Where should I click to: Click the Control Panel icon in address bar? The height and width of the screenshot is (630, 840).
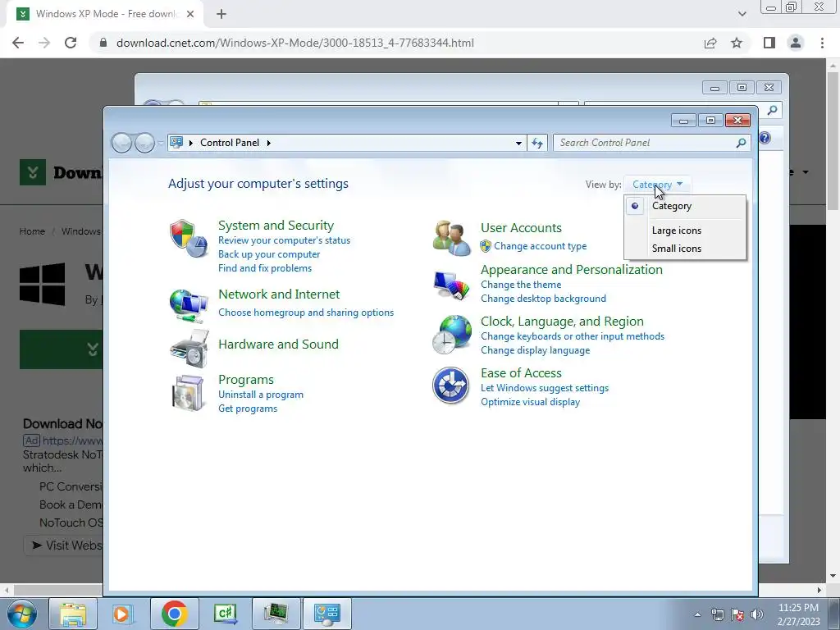pyautogui.click(x=176, y=143)
